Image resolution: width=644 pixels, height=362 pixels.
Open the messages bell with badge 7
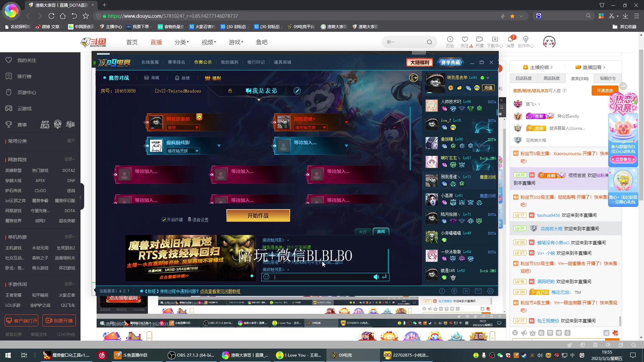[x=511, y=39]
